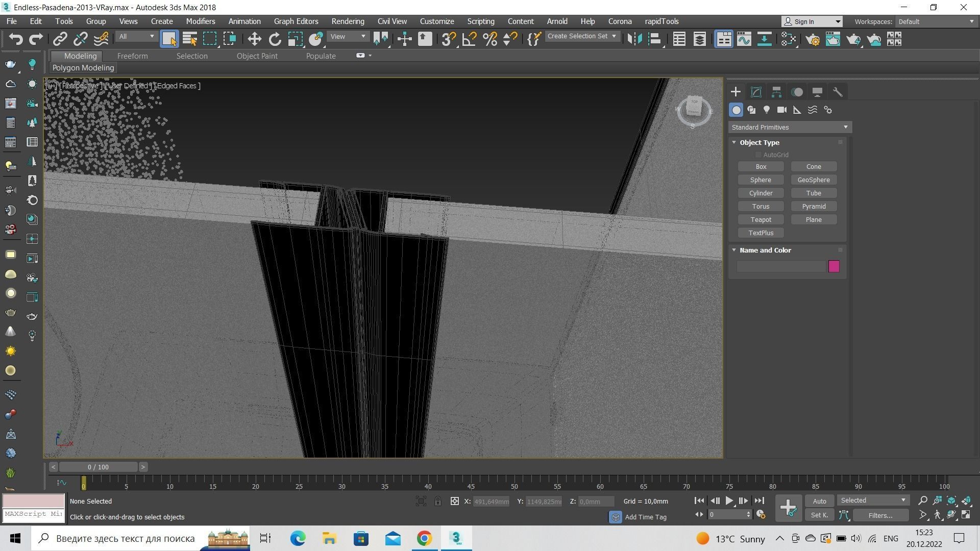Toggle the Percent Snap button
The height and width of the screenshot is (551, 980).
coord(490,39)
